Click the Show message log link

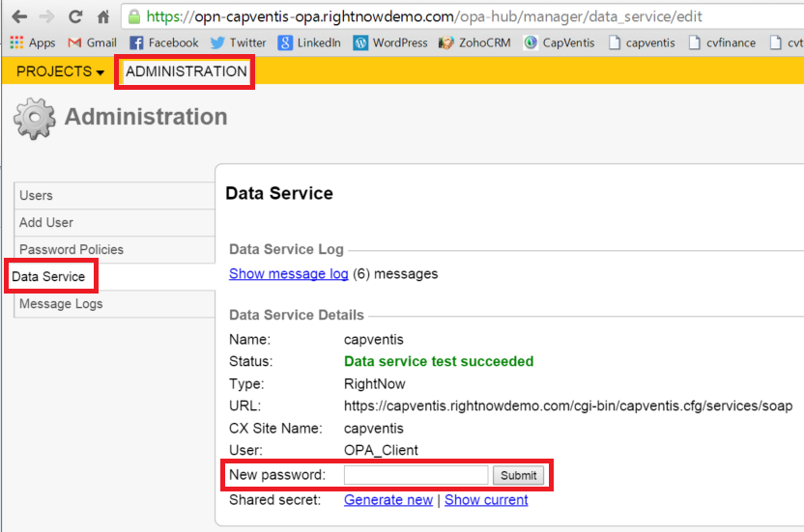point(288,273)
